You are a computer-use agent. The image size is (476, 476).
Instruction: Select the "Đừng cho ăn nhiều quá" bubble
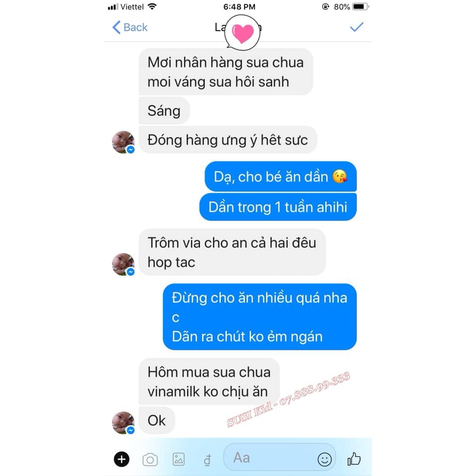(259, 317)
